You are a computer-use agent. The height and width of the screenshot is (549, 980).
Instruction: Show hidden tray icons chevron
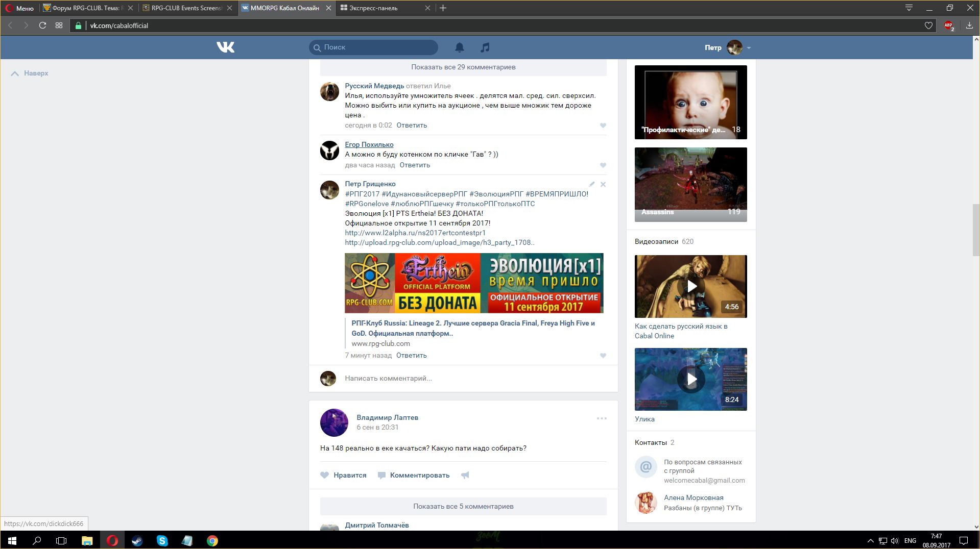(x=870, y=540)
